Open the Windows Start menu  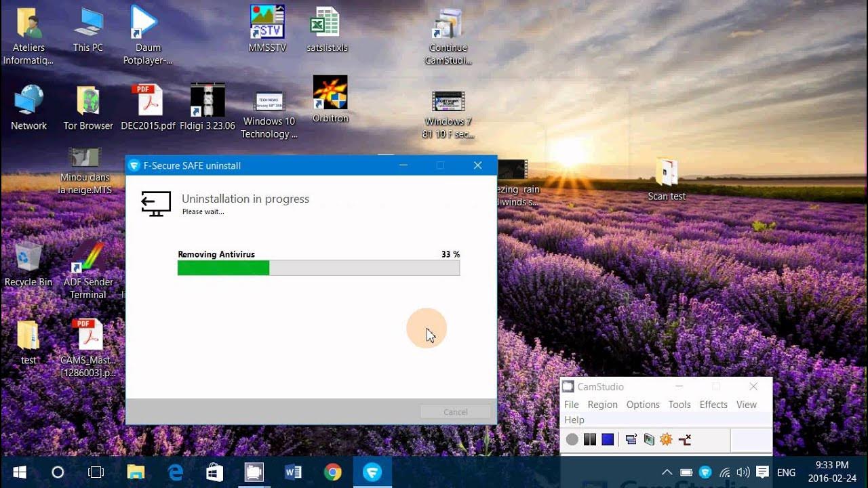(x=19, y=472)
